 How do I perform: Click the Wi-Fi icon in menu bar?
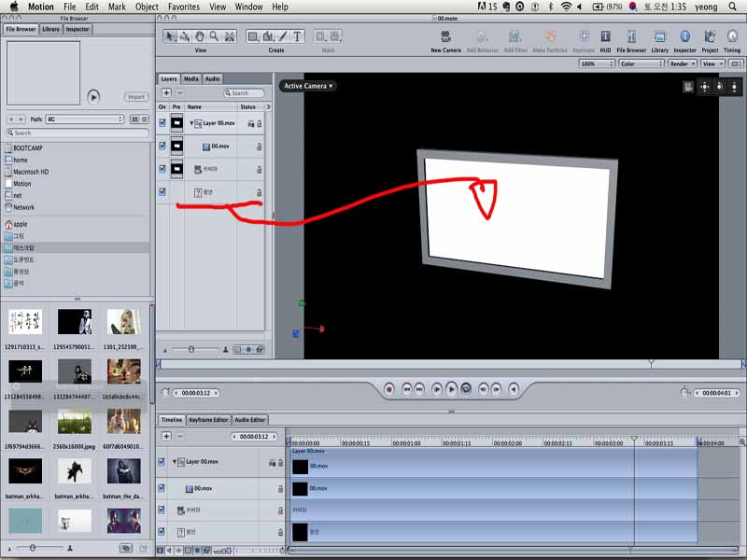pyautogui.click(x=566, y=7)
